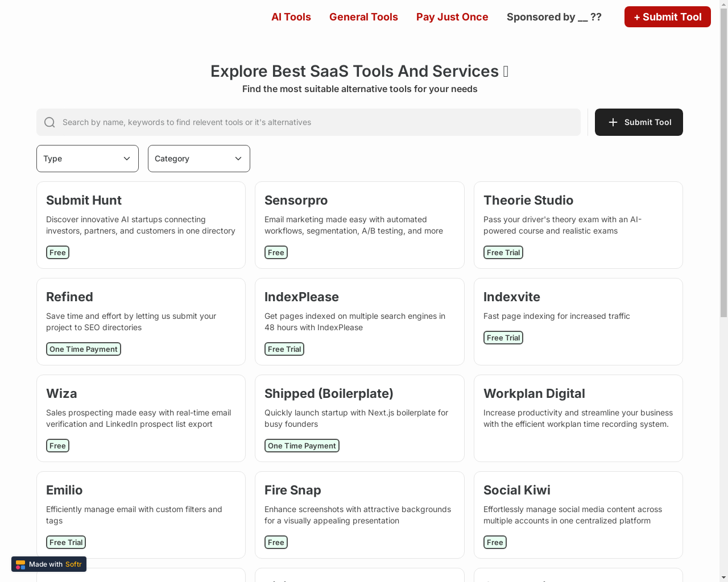
Task: Open the Category dropdown
Action: [x=199, y=159]
